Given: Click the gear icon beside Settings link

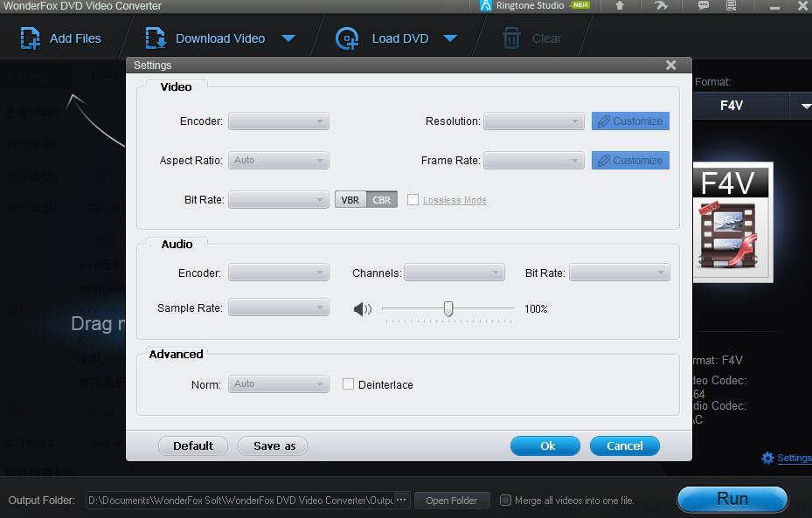Looking at the screenshot, I should [x=767, y=458].
